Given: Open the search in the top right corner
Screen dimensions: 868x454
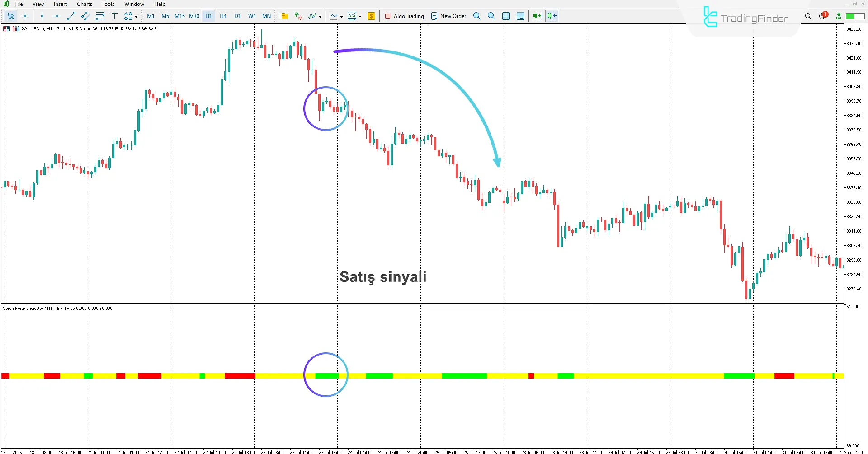Looking at the screenshot, I should click(808, 16).
